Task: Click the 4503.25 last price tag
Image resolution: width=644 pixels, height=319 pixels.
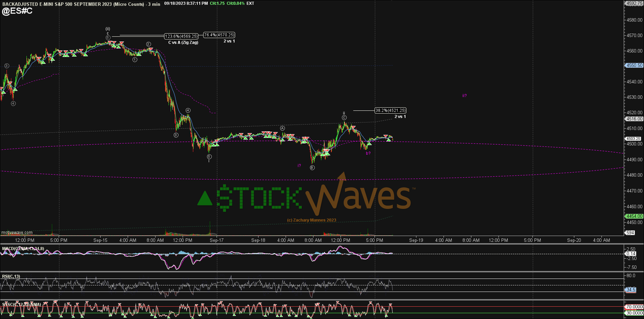Action: coord(634,139)
